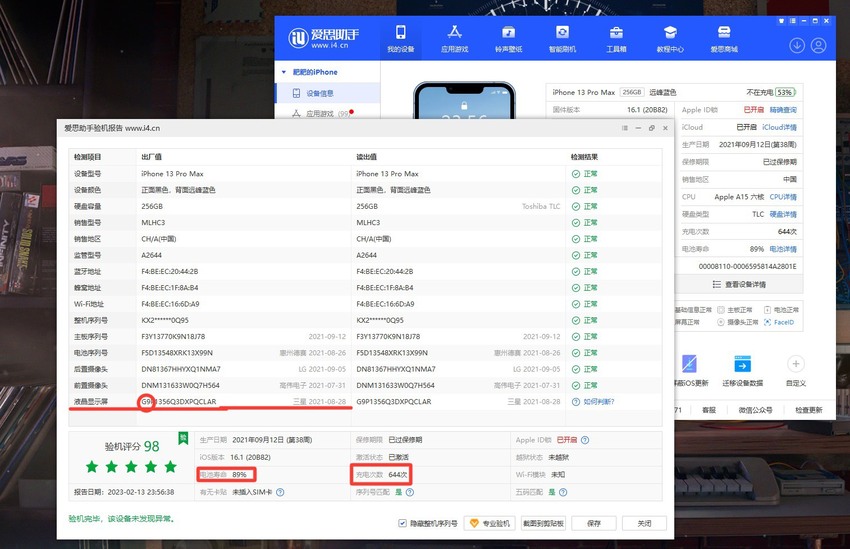
Task: Click the help icon next to 未插入SIM卡
Action: click(280, 492)
